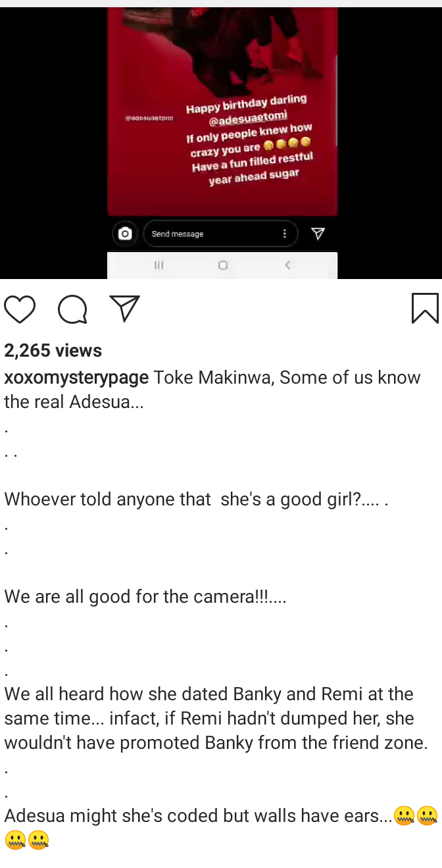Open comments via the speech bubble icon
Viewport: 442px width, 868px height.
[72, 309]
